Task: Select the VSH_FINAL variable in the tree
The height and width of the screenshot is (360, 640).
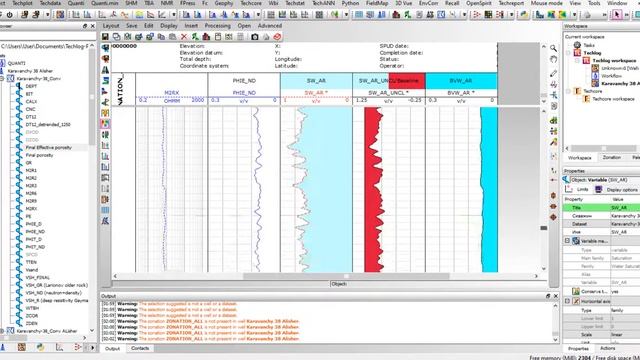Action: tap(38, 278)
